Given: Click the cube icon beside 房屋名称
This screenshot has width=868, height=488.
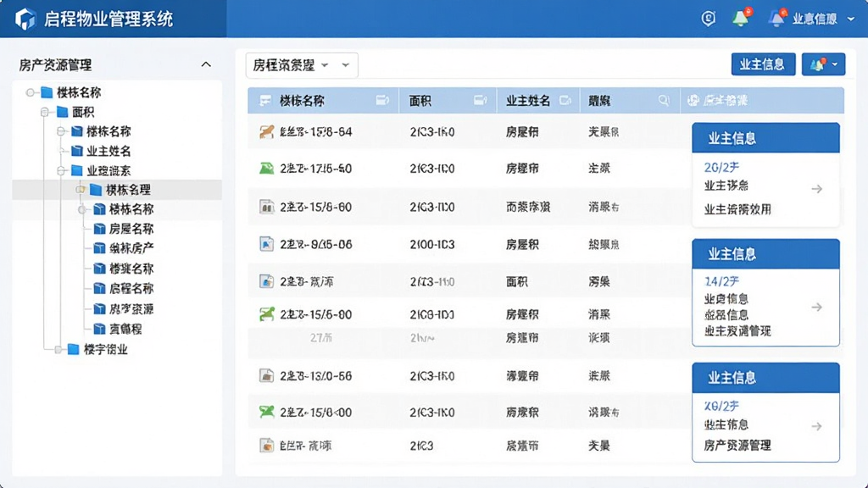Looking at the screenshot, I should point(99,229).
